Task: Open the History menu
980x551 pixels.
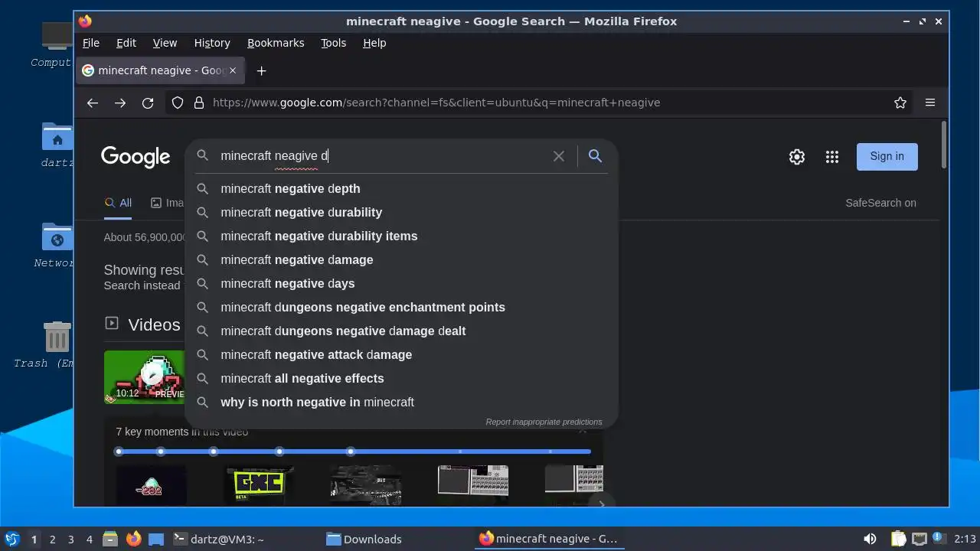Action: tap(212, 43)
